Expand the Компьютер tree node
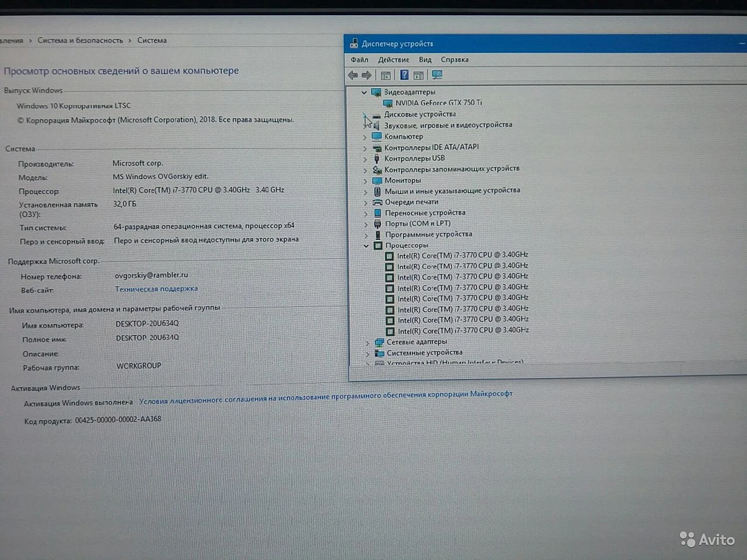 point(365,137)
